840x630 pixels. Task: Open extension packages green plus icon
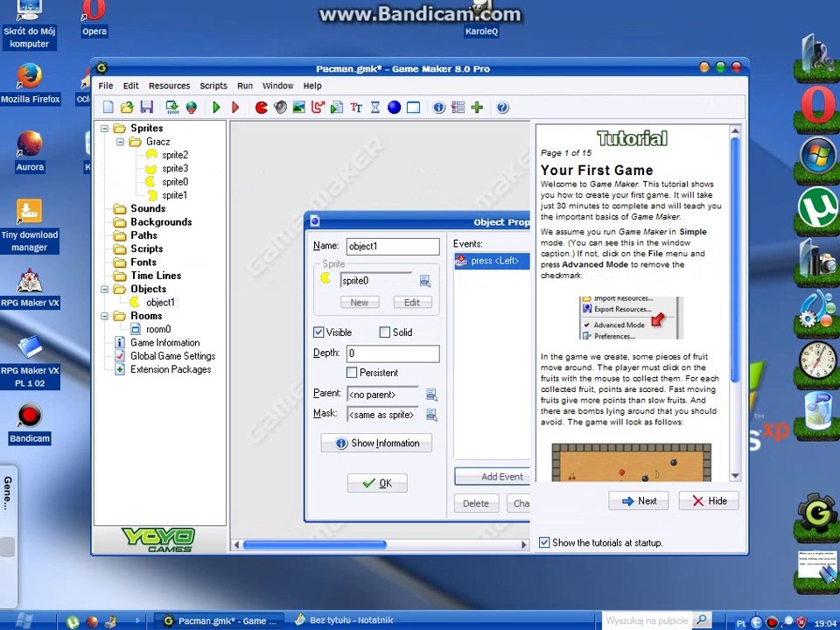coord(477,107)
